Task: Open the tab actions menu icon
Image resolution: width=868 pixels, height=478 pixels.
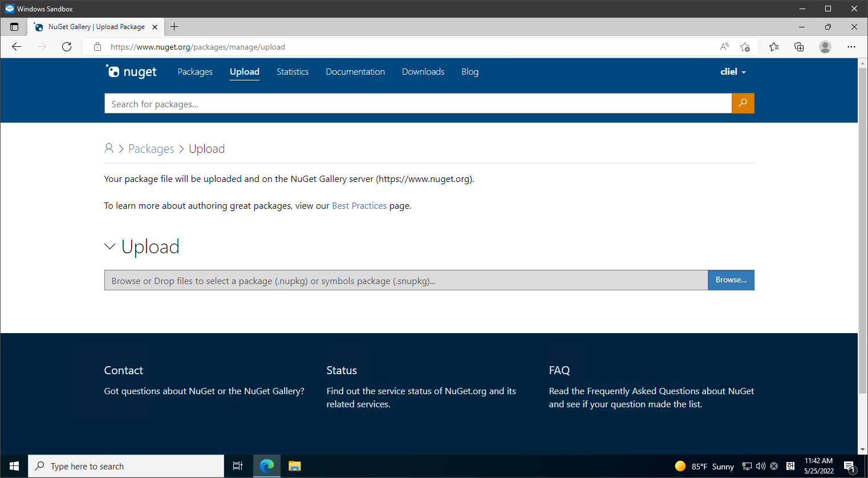Action: click(14, 27)
